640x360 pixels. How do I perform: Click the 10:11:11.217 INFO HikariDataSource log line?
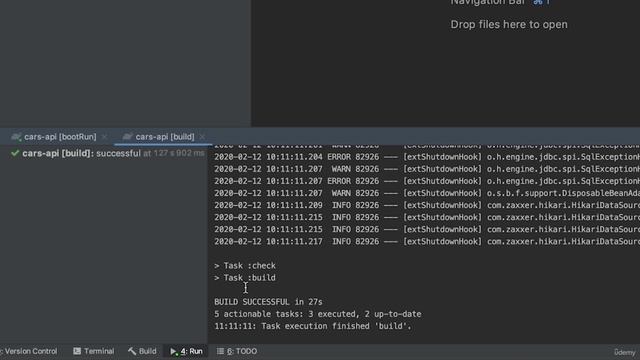point(427,242)
